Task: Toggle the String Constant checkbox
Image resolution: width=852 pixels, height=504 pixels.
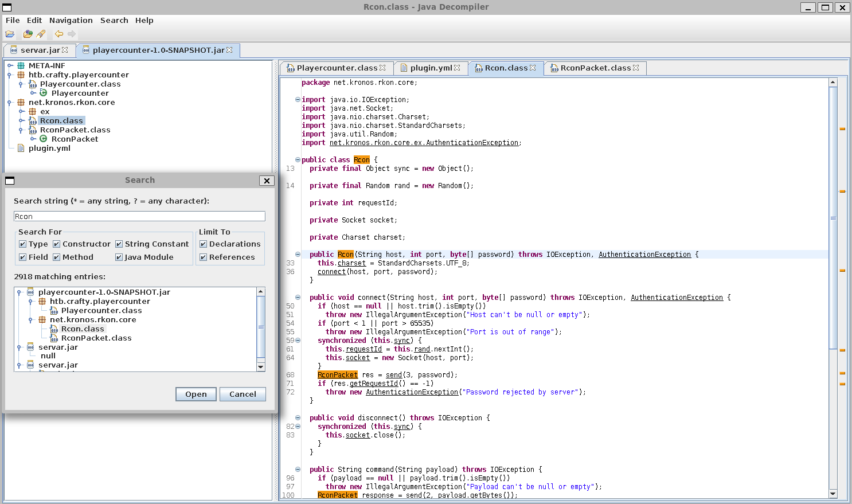Action: pyautogui.click(x=119, y=244)
